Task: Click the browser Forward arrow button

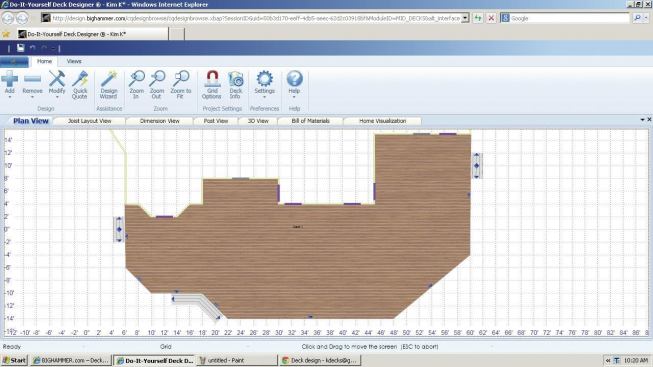Action: 22,18
